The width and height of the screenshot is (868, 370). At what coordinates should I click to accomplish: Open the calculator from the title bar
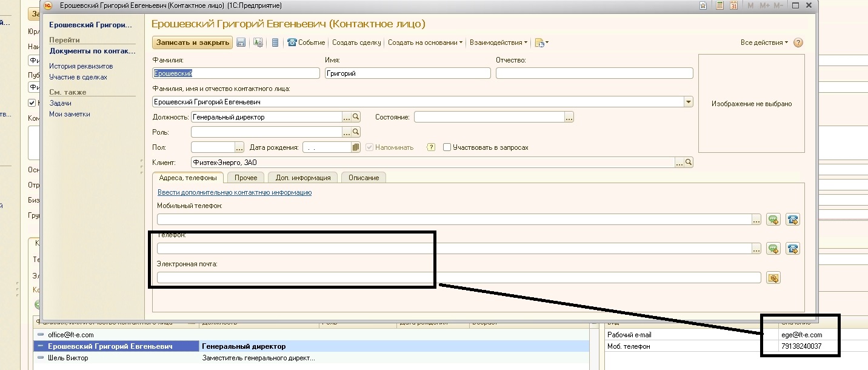click(719, 5)
